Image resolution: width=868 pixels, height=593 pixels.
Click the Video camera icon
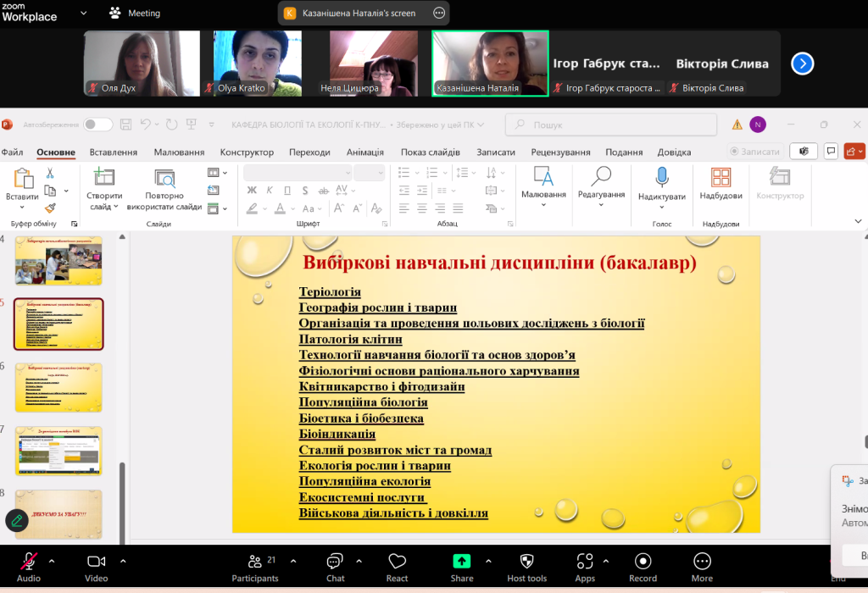(x=96, y=562)
